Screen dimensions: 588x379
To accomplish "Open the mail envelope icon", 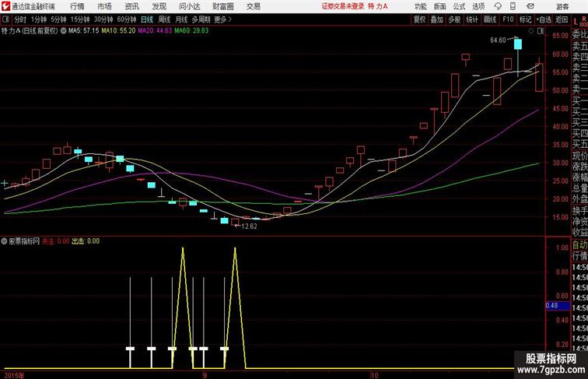I will click(530, 6).
